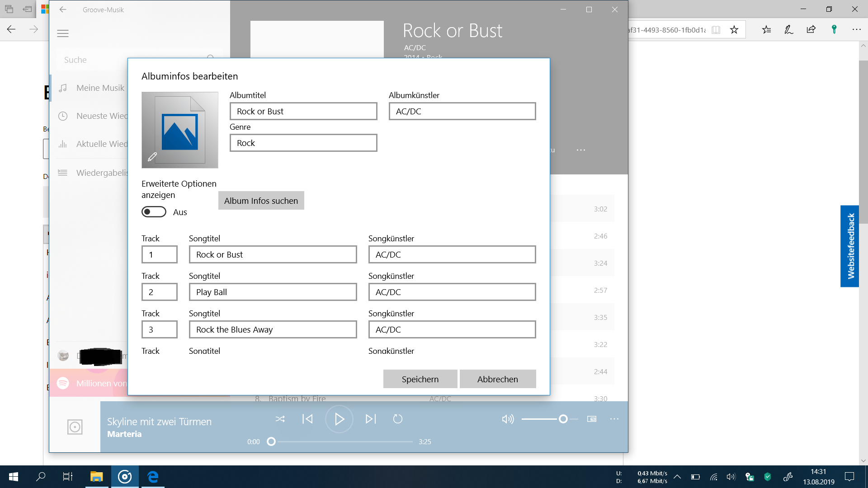This screenshot has height=488, width=868.
Task: Open the Windows action center notifications
Action: tap(849, 477)
